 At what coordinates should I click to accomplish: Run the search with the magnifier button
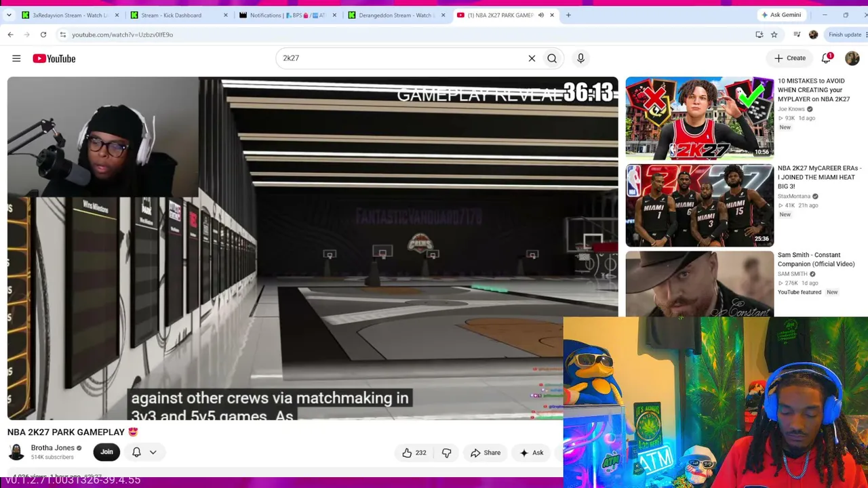(x=552, y=58)
